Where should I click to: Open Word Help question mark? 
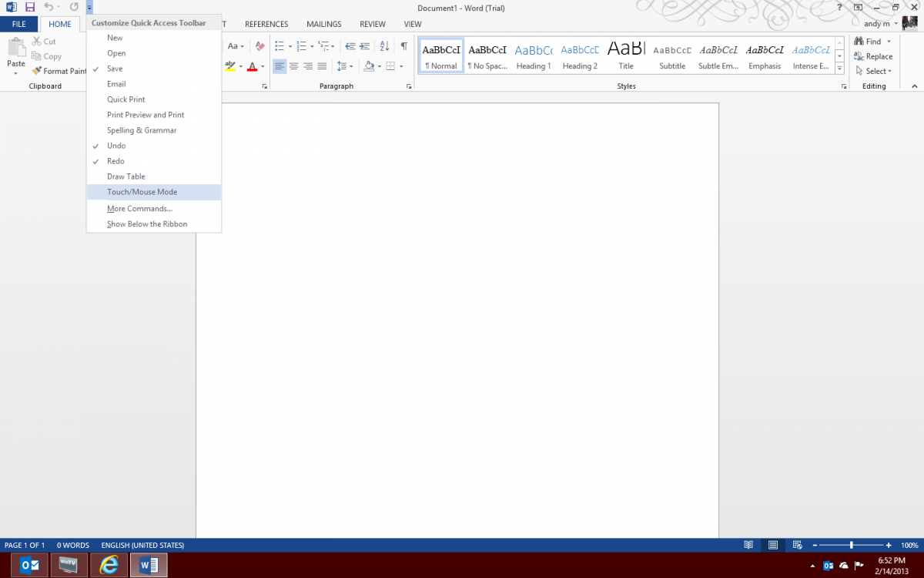coord(839,7)
